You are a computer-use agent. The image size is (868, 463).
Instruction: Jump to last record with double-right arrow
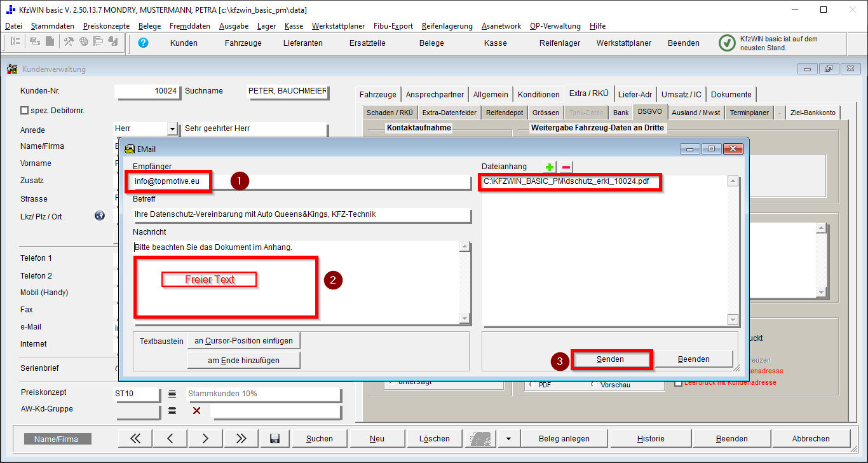241,438
